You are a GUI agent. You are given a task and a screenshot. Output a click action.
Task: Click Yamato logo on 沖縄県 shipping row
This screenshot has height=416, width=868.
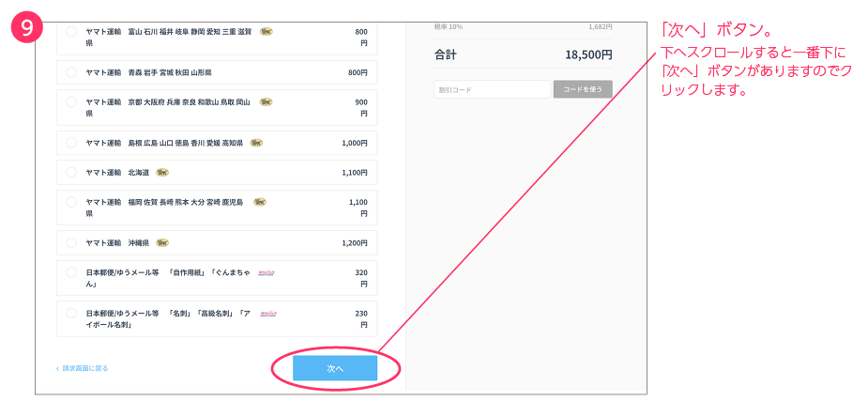(162, 242)
